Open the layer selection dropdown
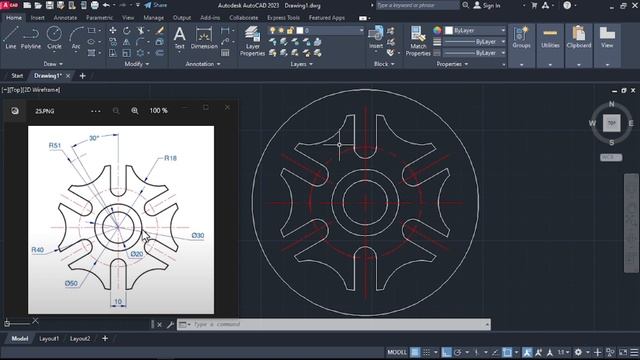 pyautogui.click(x=316, y=31)
